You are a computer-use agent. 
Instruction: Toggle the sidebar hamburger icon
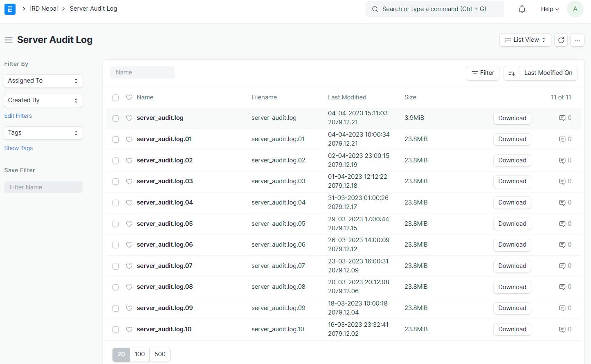9,40
